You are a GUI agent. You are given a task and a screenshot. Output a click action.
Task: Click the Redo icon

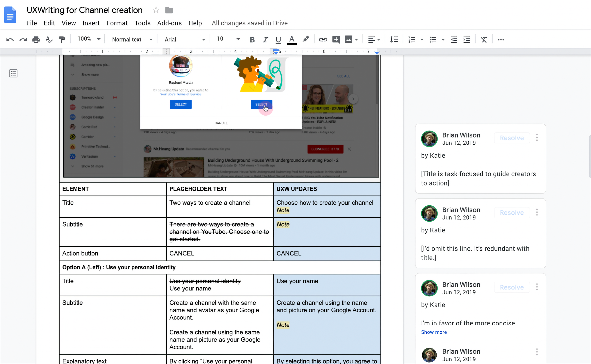pyautogui.click(x=23, y=40)
